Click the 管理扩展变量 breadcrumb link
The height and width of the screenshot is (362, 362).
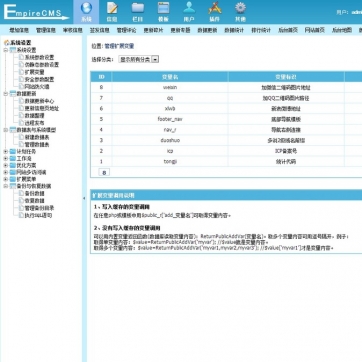click(119, 46)
